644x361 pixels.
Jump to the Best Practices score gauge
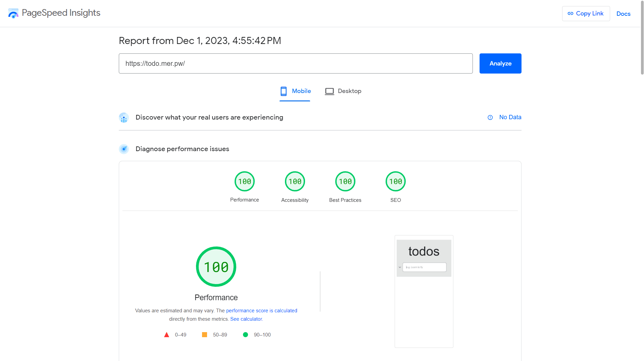345,182
